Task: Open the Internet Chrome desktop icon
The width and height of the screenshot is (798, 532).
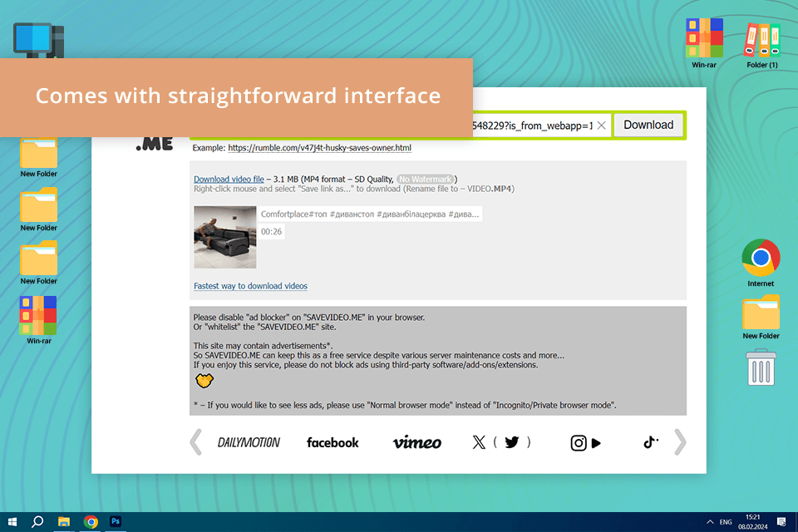Action: coord(761,264)
